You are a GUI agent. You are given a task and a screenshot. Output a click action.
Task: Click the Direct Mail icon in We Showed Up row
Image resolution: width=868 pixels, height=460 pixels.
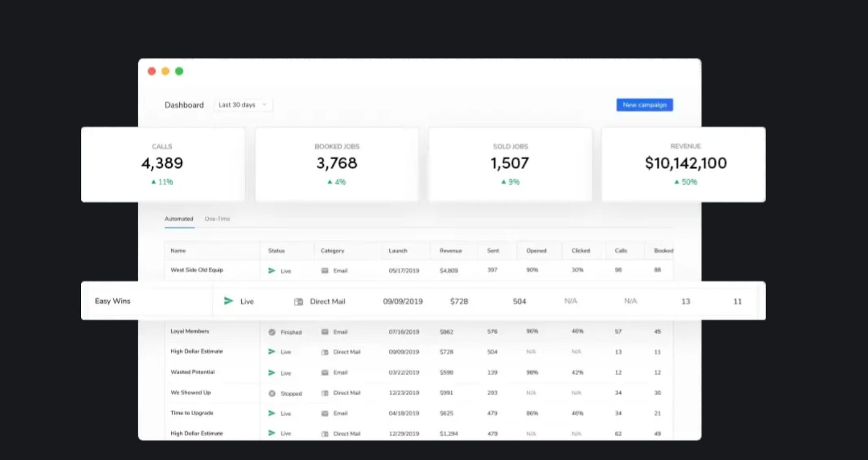click(325, 393)
